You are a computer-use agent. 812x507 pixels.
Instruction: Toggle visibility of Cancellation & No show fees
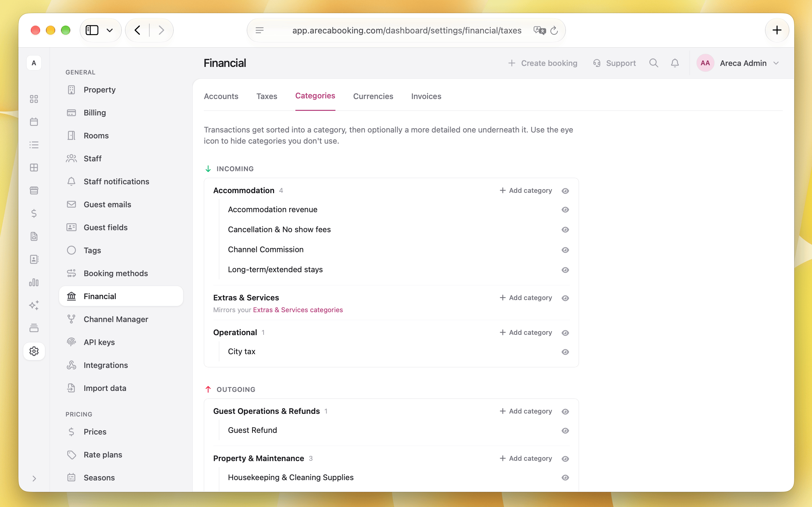click(x=565, y=230)
